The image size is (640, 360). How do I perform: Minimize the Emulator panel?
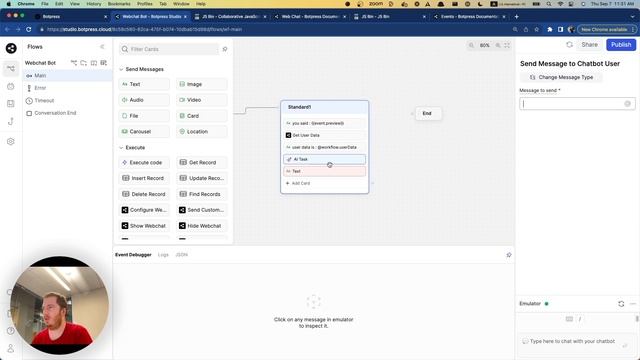pyautogui.click(x=633, y=304)
